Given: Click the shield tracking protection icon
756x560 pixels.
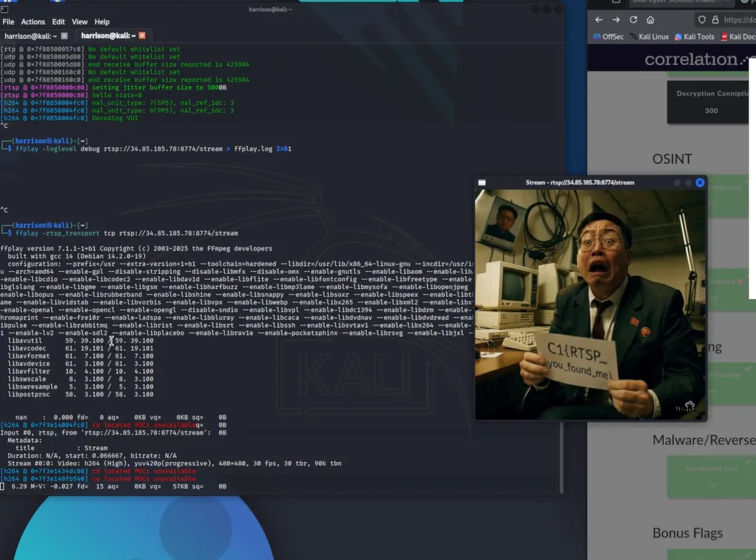Looking at the screenshot, I should tap(702, 20).
